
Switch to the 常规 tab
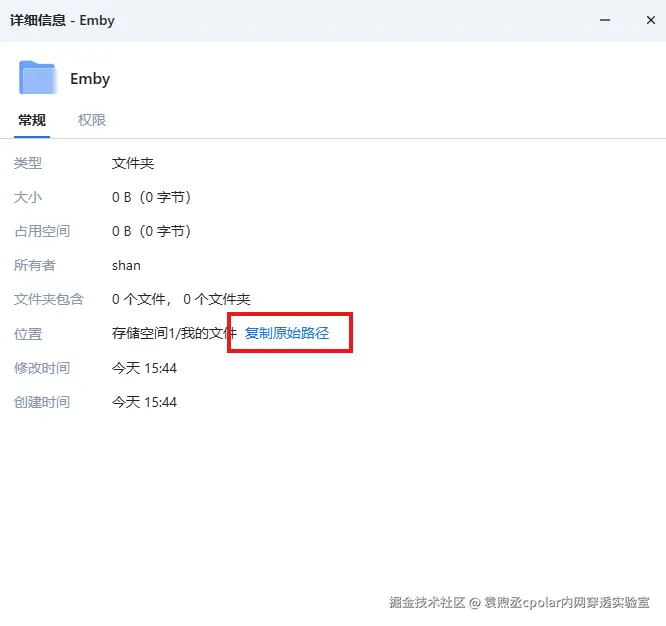[32, 120]
